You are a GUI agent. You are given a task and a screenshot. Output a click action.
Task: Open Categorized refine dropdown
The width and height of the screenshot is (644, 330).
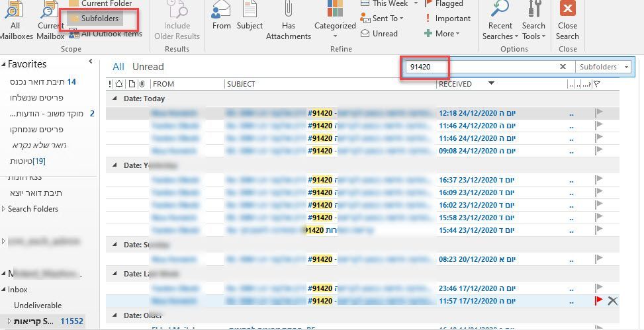[335, 21]
